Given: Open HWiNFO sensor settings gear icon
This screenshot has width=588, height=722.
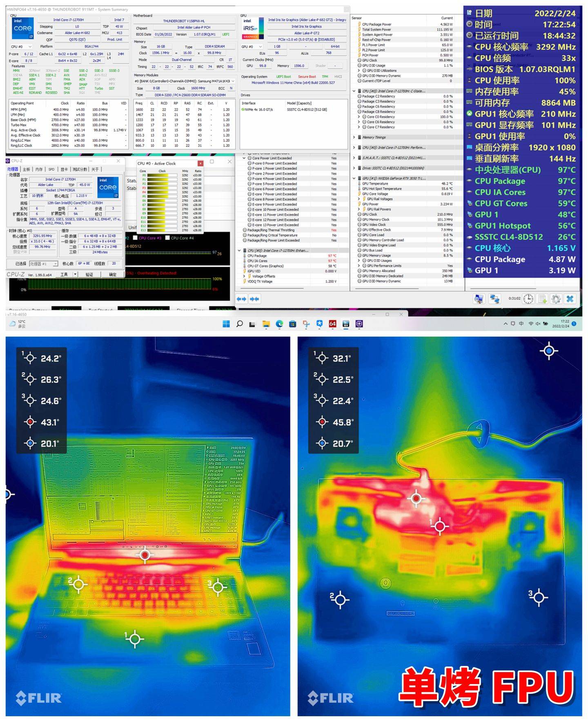Looking at the screenshot, I should coord(556,299).
